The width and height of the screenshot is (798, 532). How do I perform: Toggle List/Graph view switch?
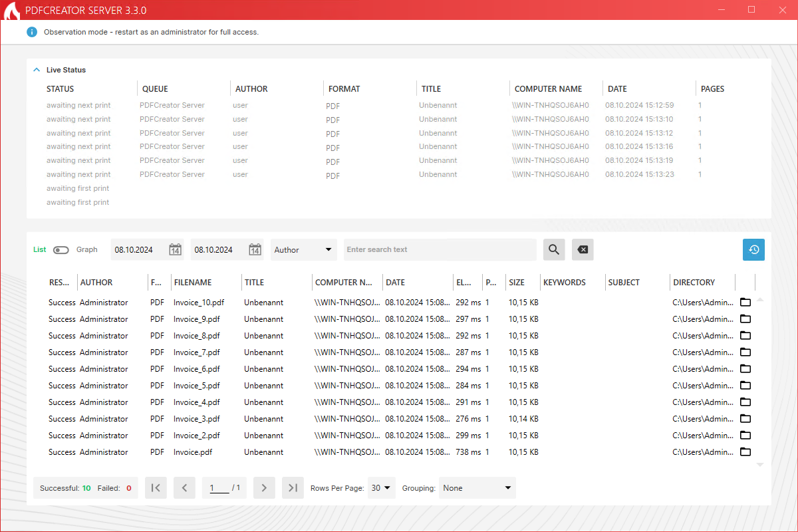coord(61,250)
